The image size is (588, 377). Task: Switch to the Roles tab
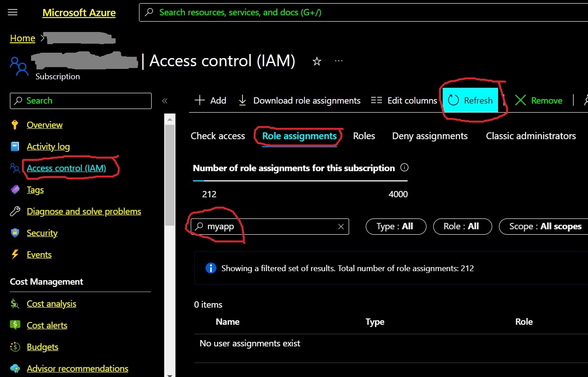[364, 136]
